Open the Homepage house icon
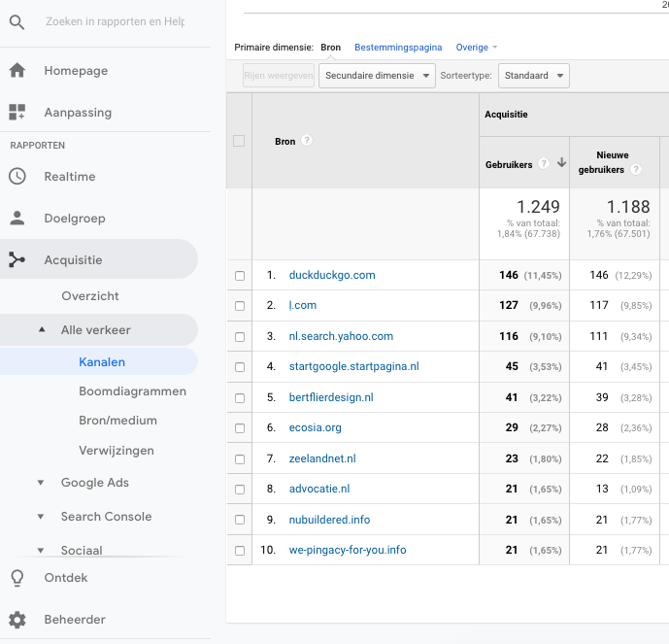 click(x=17, y=70)
